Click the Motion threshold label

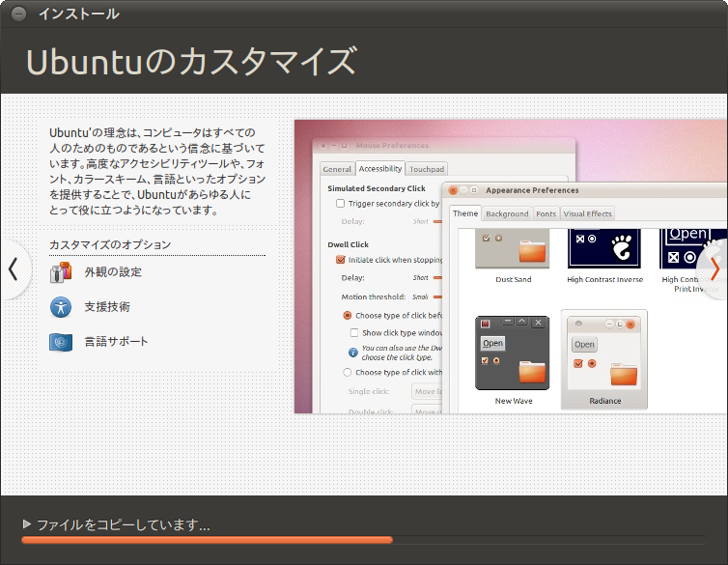click(374, 297)
